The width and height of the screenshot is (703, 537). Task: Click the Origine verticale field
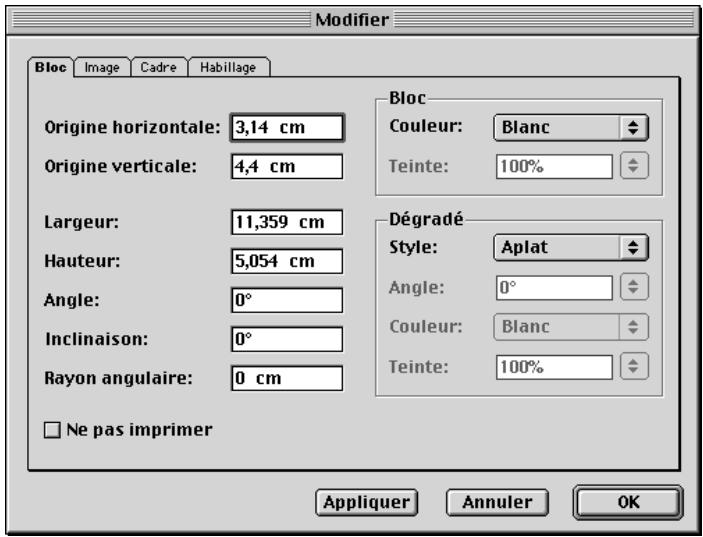287,166
